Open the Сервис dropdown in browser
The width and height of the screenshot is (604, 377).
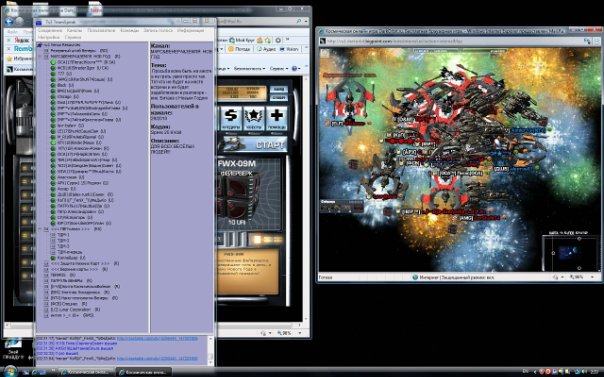[x=279, y=69]
